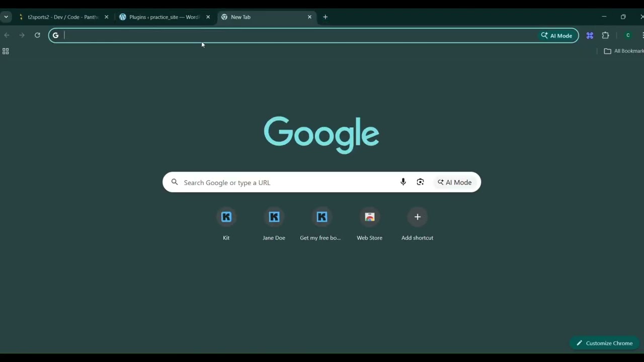Open the profile avatar labeled C
644x362 pixels.
628,35
